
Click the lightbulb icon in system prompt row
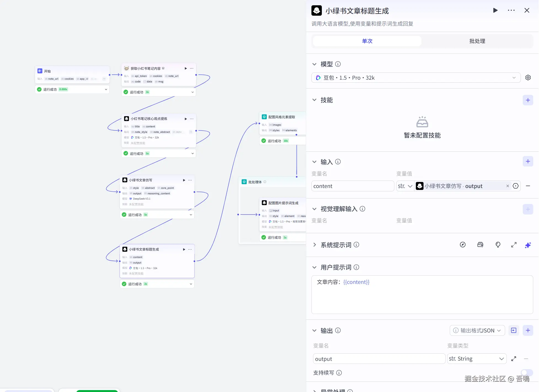[x=498, y=245]
